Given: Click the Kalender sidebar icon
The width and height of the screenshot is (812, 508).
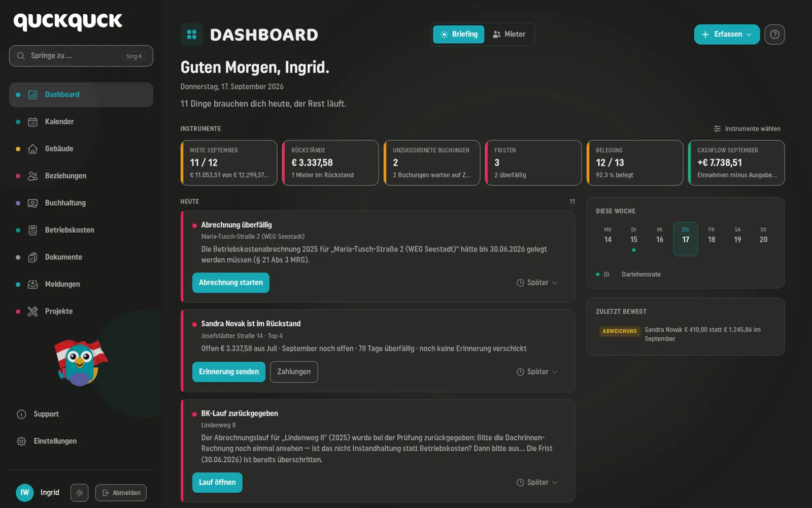Looking at the screenshot, I should pyautogui.click(x=32, y=122).
